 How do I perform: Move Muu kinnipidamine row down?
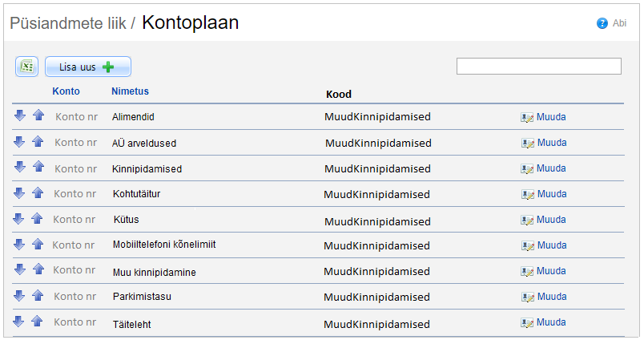(20, 270)
